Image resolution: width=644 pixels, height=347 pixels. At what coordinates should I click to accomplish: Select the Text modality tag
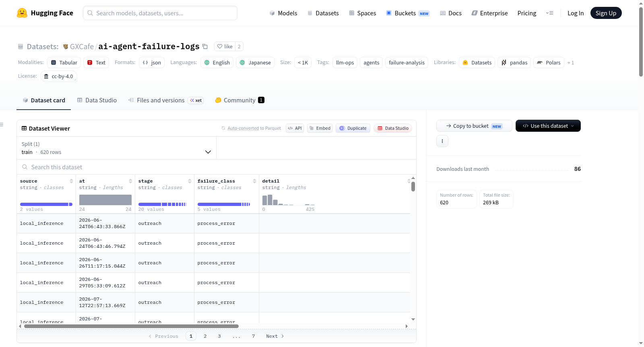pos(96,62)
